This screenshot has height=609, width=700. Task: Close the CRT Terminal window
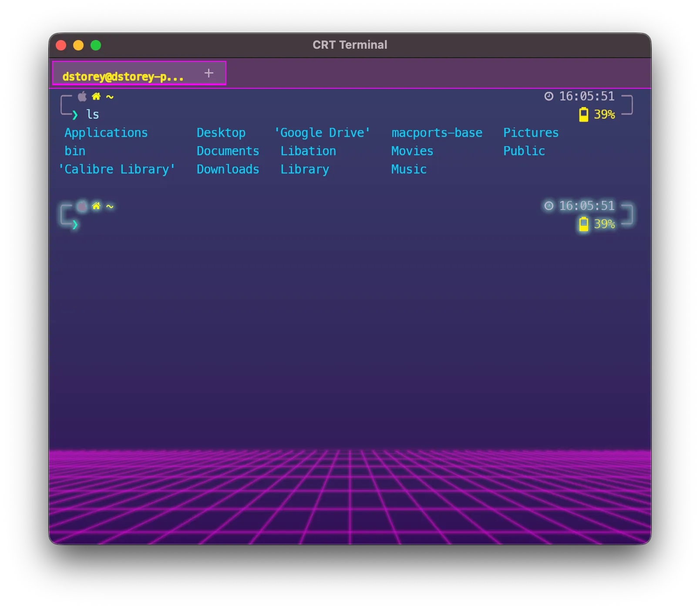click(61, 45)
